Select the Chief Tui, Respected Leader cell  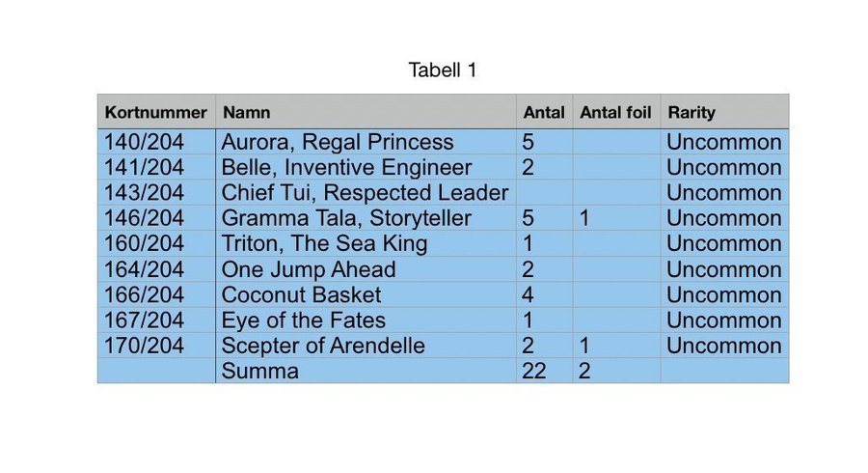click(x=366, y=192)
